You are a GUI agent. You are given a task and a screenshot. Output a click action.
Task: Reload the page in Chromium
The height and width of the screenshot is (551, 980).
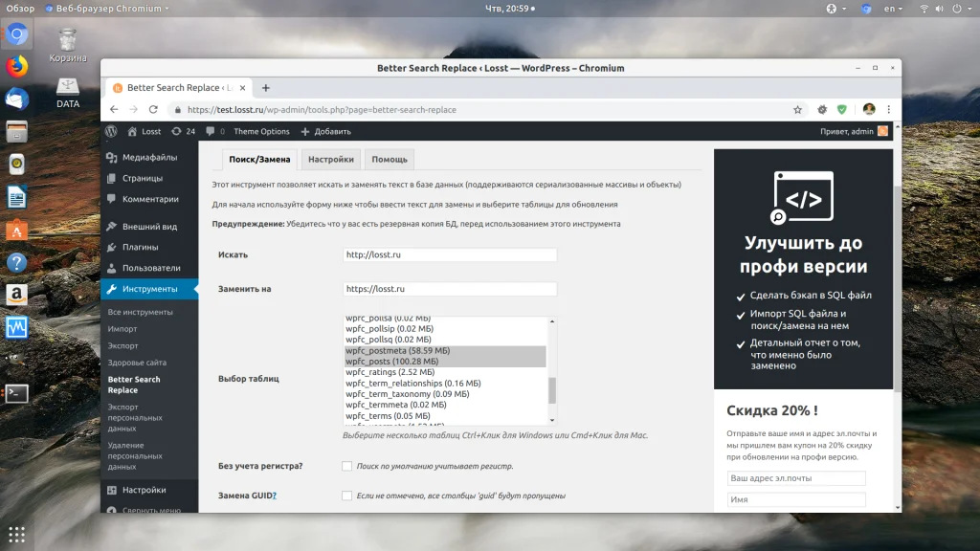point(154,110)
